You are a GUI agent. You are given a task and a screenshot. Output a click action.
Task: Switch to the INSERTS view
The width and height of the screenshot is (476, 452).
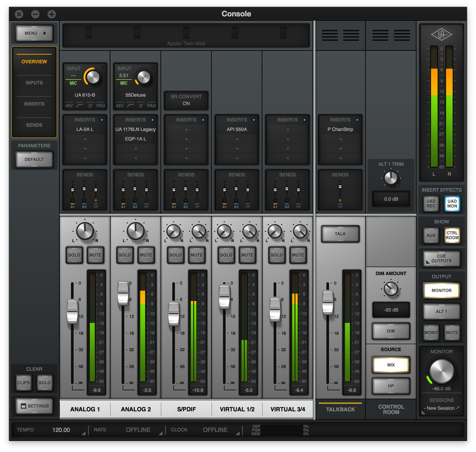coord(34,104)
